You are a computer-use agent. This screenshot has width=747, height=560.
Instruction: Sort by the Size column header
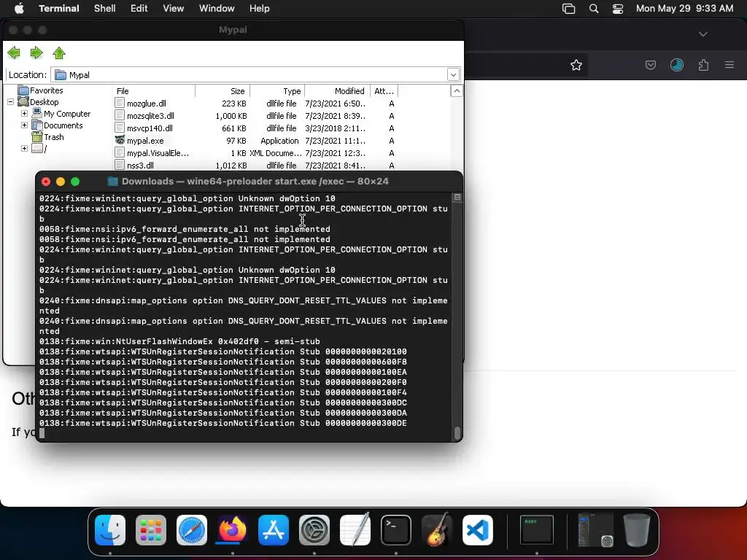coord(222,91)
